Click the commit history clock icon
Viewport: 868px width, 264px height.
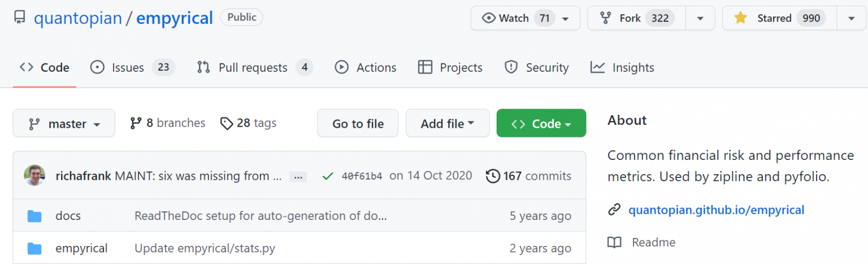click(493, 176)
